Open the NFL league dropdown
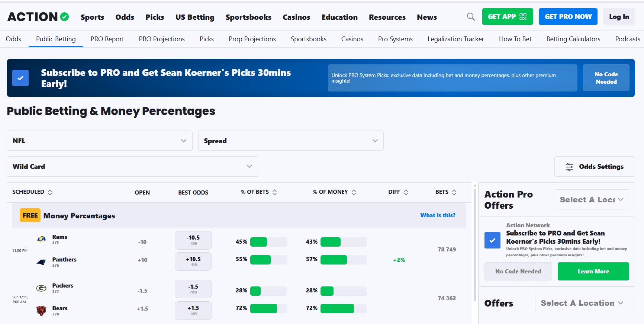This screenshot has width=644, height=324. click(100, 141)
